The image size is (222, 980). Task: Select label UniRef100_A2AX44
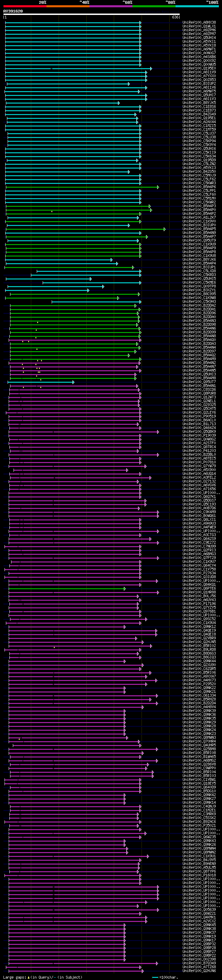click(x=199, y=122)
